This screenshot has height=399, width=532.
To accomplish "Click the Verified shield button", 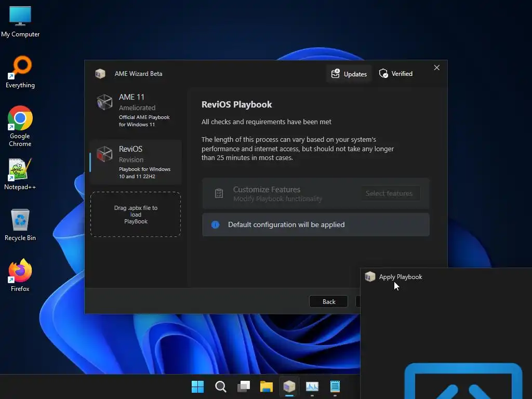I will coord(395,74).
